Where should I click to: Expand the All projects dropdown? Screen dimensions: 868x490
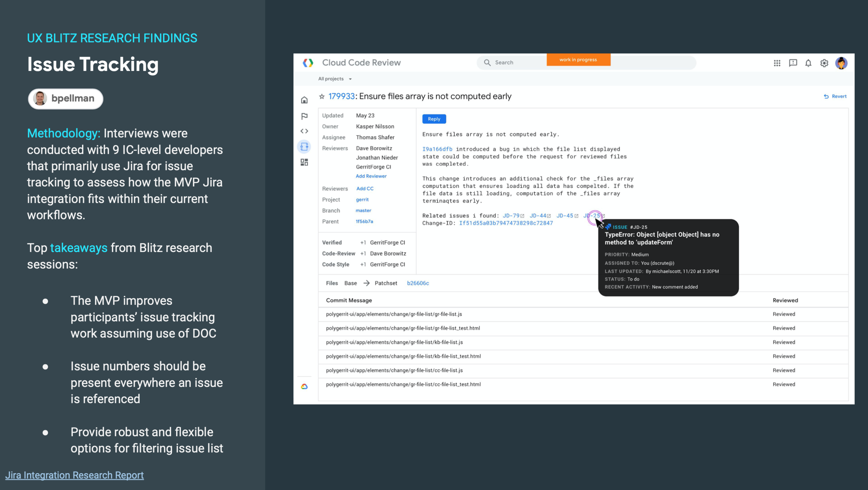click(x=335, y=79)
